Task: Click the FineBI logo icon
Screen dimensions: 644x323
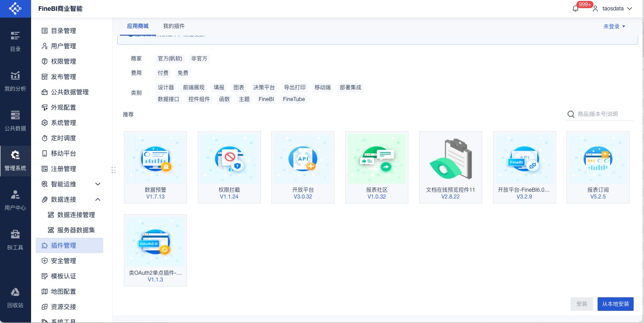Action: click(15, 9)
